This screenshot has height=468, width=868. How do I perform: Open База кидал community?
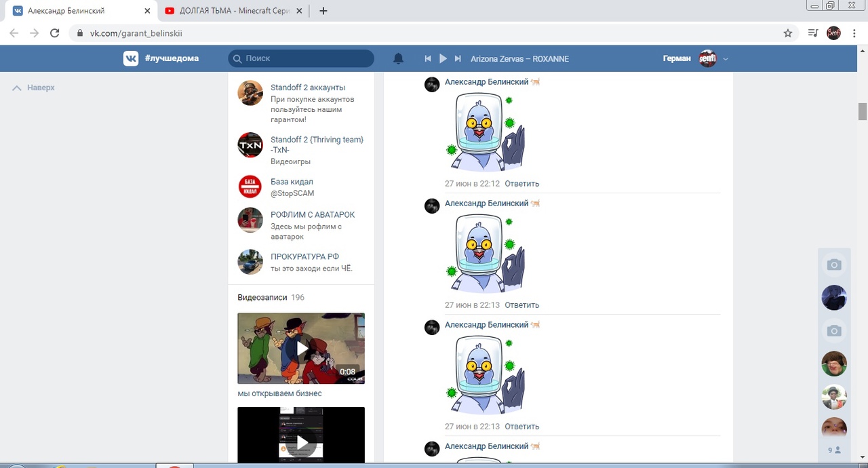coord(292,182)
